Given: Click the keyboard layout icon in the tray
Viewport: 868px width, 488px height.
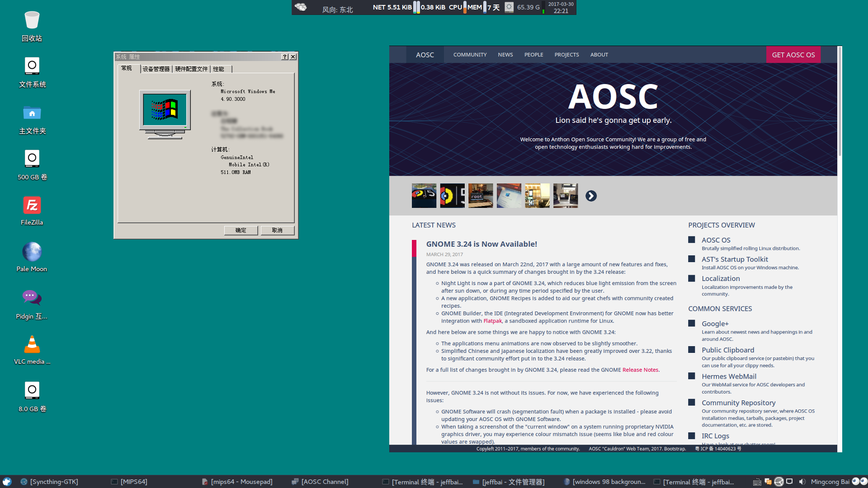Looking at the screenshot, I should point(757,482).
